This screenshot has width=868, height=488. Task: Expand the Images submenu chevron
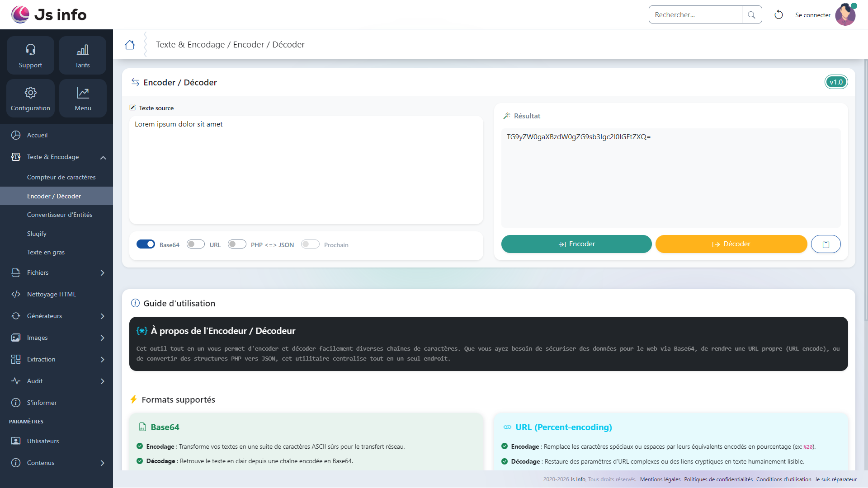click(x=103, y=338)
